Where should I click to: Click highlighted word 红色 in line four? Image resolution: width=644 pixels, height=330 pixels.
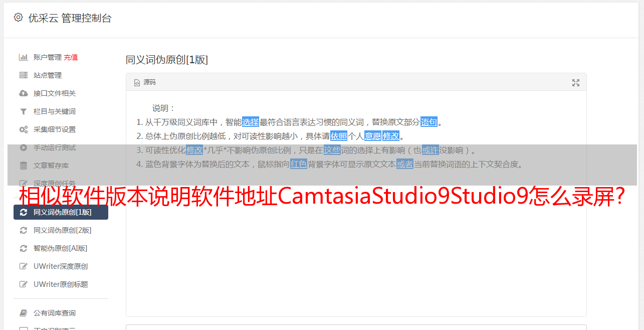(298, 164)
